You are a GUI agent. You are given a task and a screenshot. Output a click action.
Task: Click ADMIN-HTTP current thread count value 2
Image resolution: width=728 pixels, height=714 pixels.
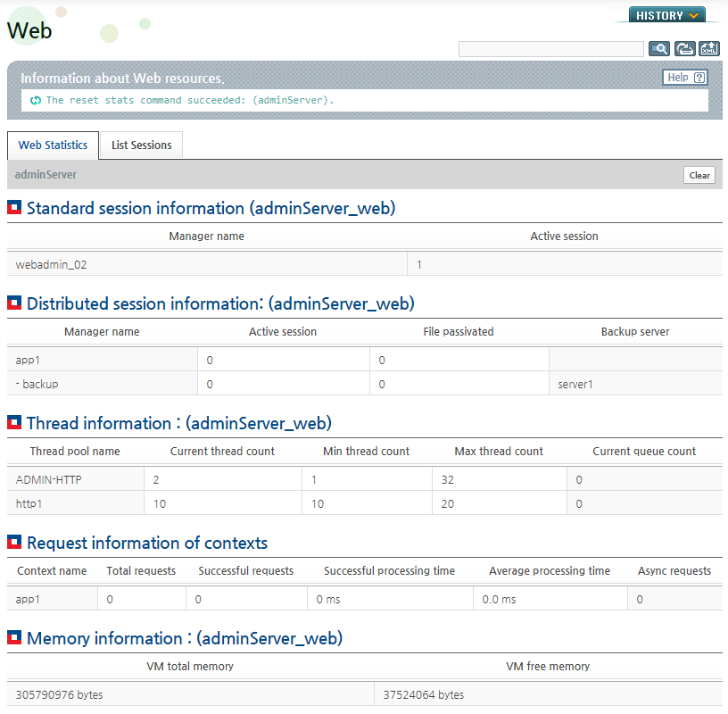point(156,480)
